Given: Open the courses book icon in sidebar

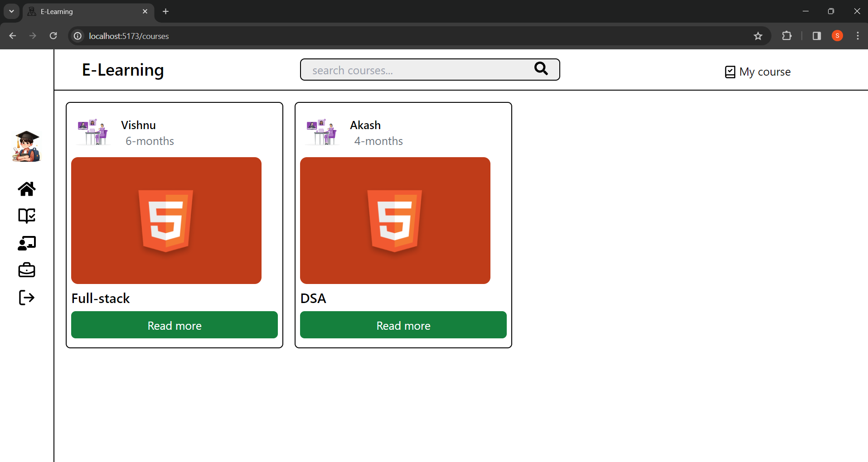Looking at the screenshot, I should tap(27, 216).
